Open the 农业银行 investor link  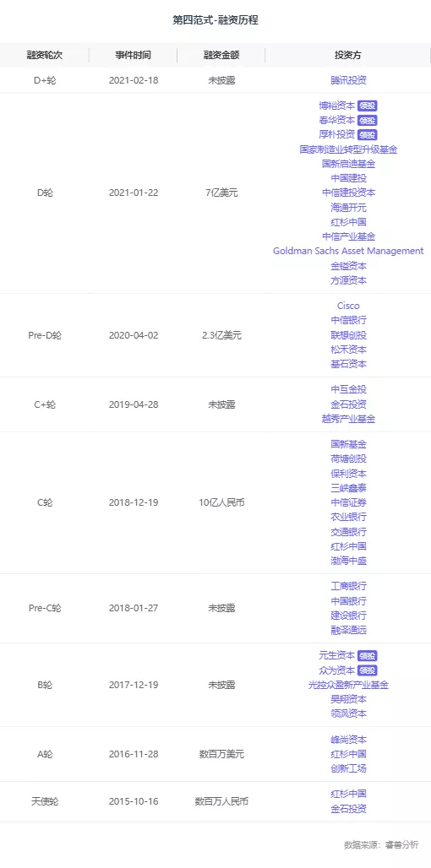click(348, 517)
